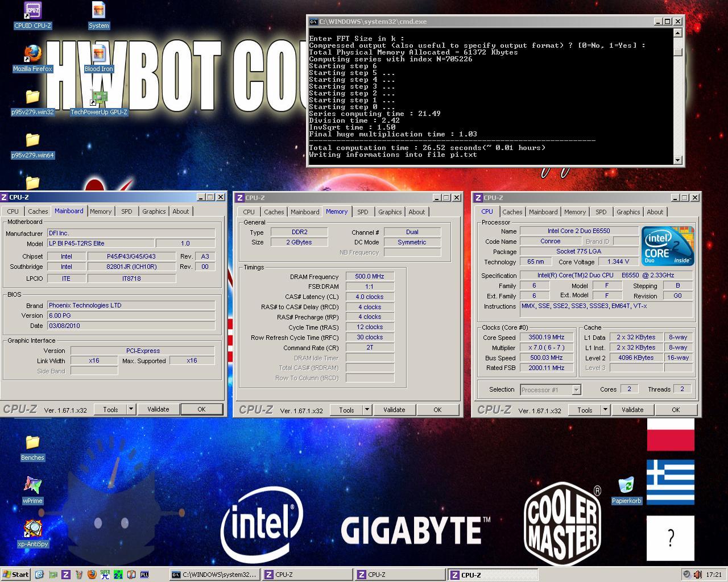728x582 pixels.
Task: Open the Benches folder on the desktop
Action: pos(32,447)
